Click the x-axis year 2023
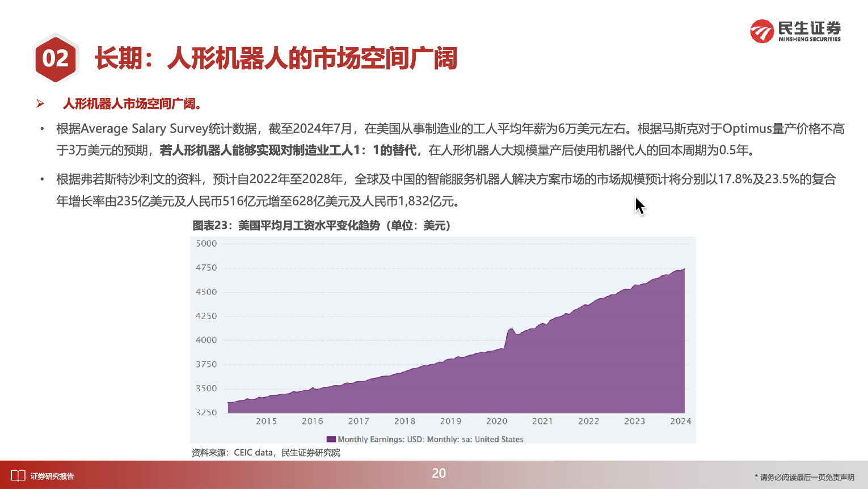Screen dimensions: 868x489 (635, 421)
